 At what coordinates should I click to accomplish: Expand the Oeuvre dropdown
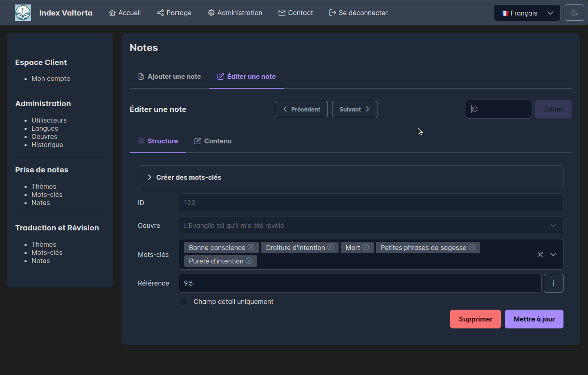pos(553,225)
